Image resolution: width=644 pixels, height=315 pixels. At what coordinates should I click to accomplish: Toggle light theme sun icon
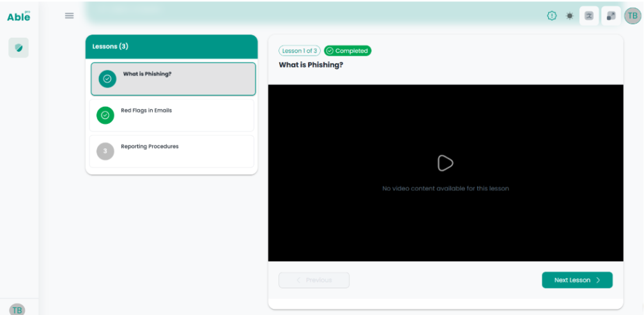pyautogui.click(x=570, y=16)
